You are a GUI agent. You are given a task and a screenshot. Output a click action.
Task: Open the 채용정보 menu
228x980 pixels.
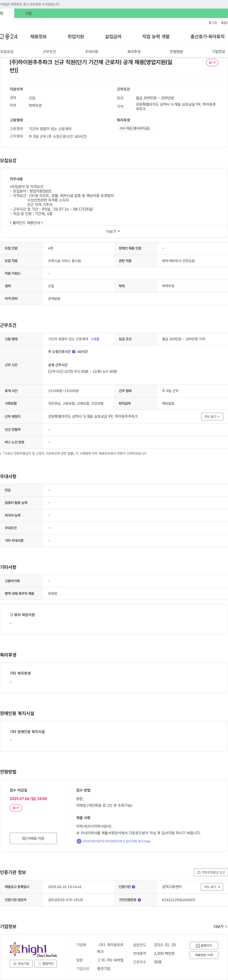[38, 37]
